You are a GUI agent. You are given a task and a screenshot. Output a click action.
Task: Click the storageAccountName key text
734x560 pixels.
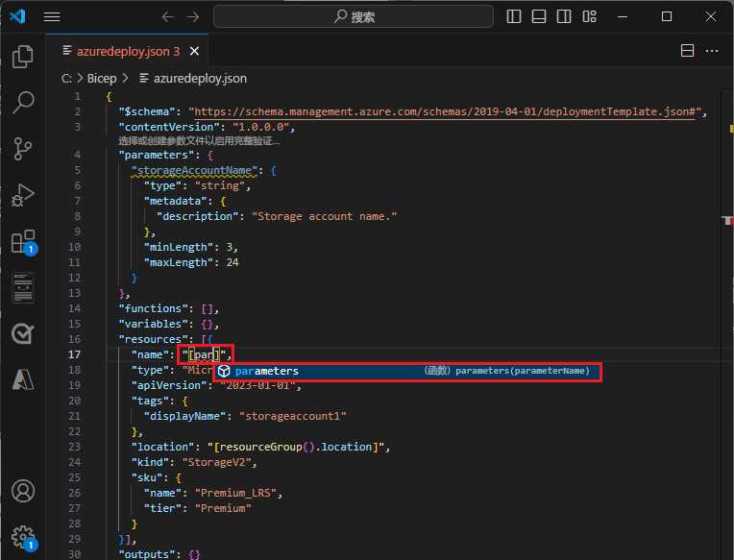click(194, 170)
